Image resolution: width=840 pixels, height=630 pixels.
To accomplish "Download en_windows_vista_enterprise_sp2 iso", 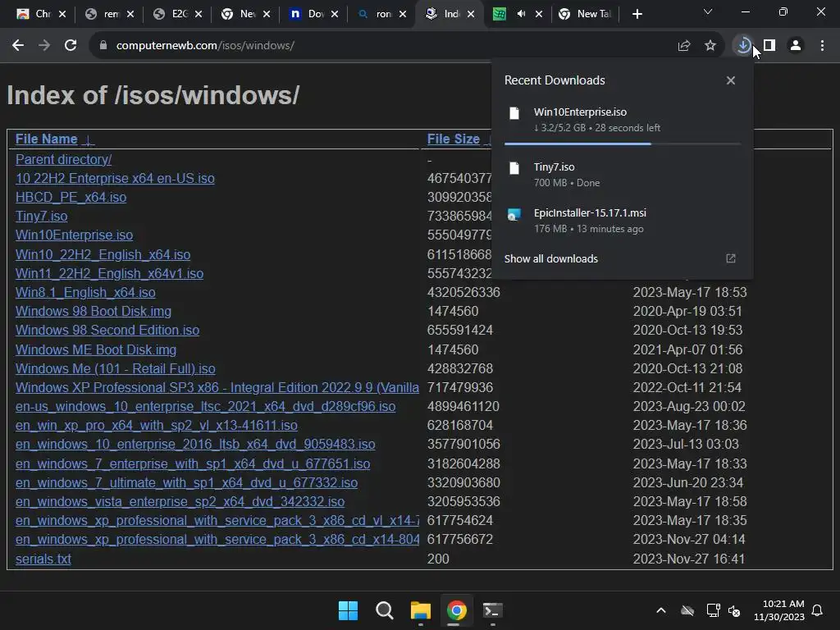I will [180, 501].
